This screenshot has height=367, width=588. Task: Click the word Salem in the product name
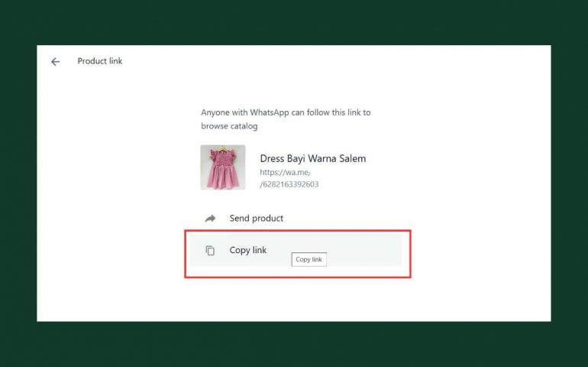(352, 159)
